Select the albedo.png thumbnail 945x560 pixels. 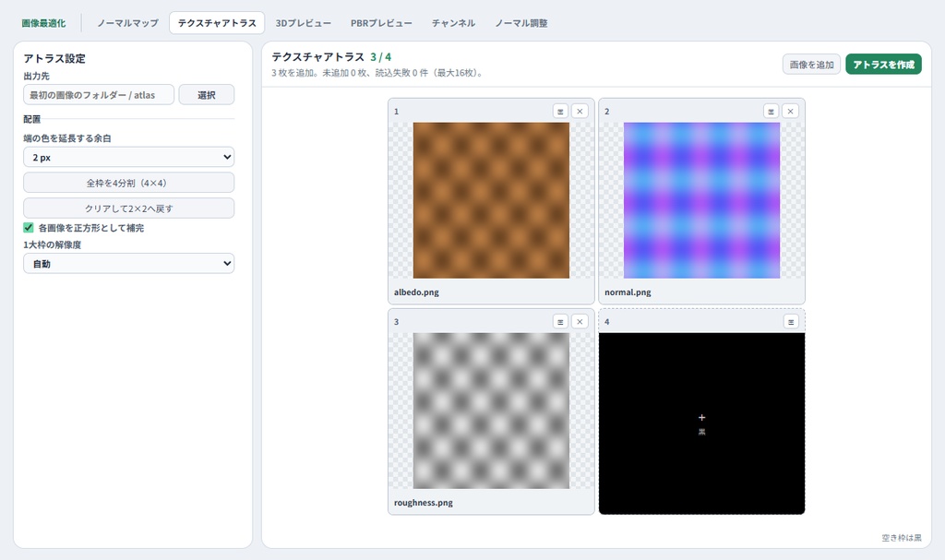(x=491, y=200)
